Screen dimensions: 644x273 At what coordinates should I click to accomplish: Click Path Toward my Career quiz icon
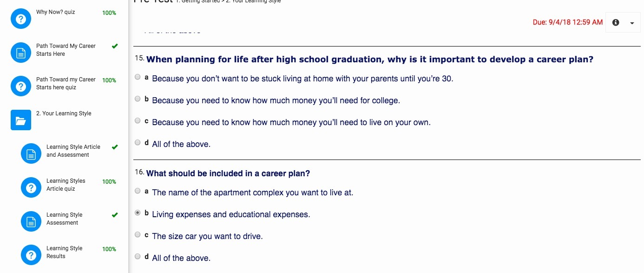(21, 87)
